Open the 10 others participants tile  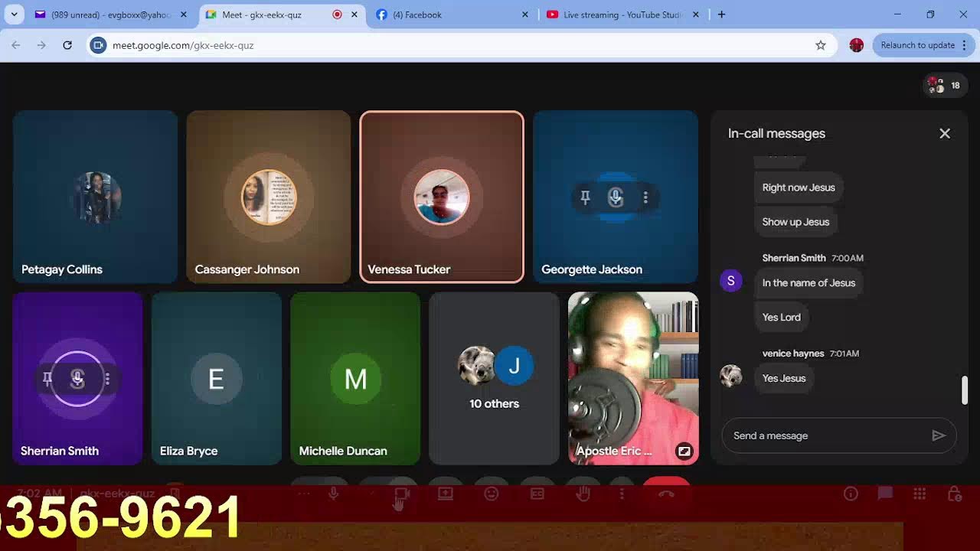point(494,379)
